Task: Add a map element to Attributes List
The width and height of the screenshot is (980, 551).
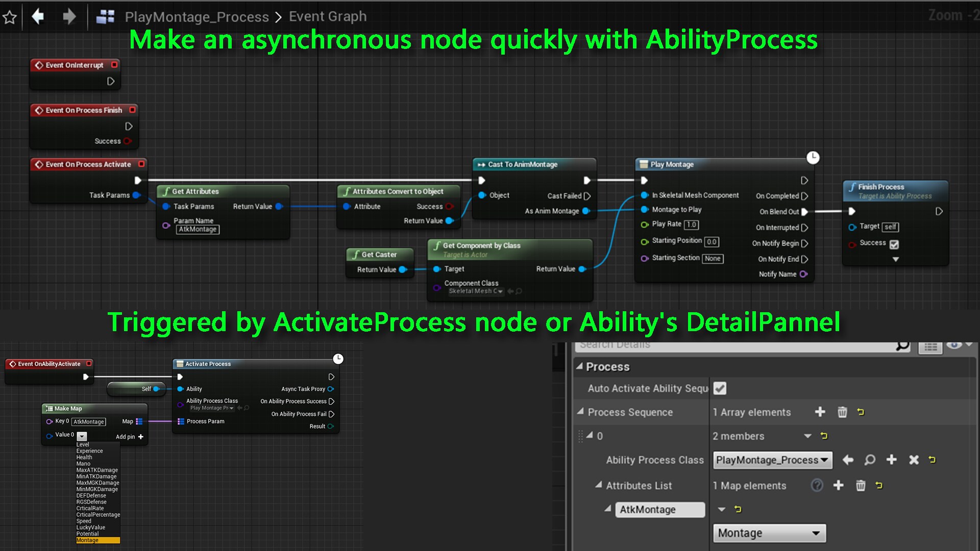Action: 840,485
